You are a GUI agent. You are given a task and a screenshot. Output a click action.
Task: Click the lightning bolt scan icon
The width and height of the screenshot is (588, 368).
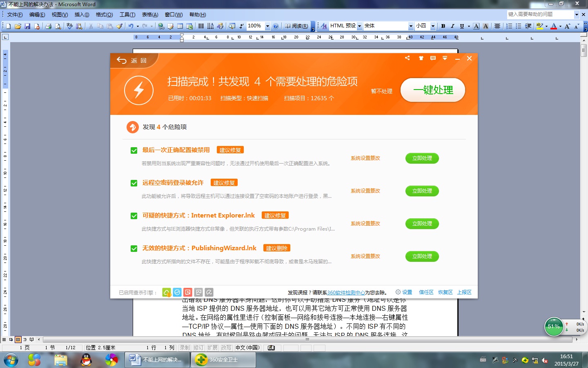[x=139, y=90]
